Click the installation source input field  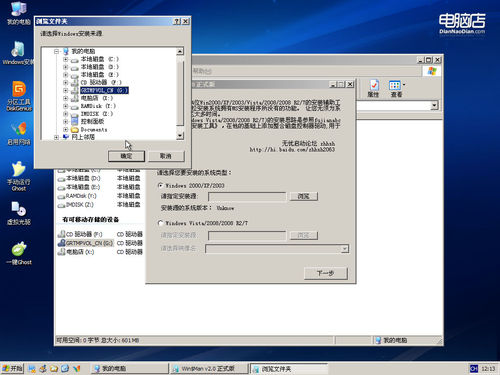coord(247,196)
